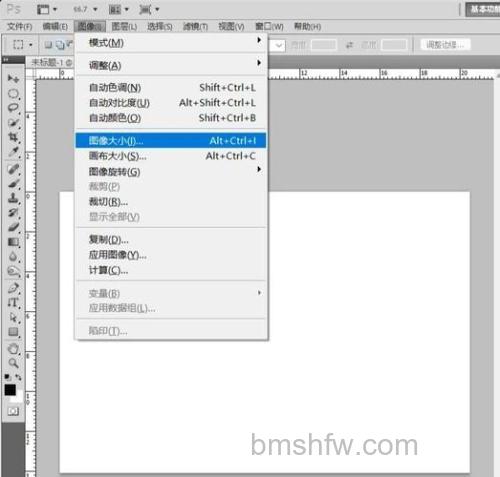Choose 自动色调(N) menu entry
This screenshot has height=477, width=500.
(171, 87)
